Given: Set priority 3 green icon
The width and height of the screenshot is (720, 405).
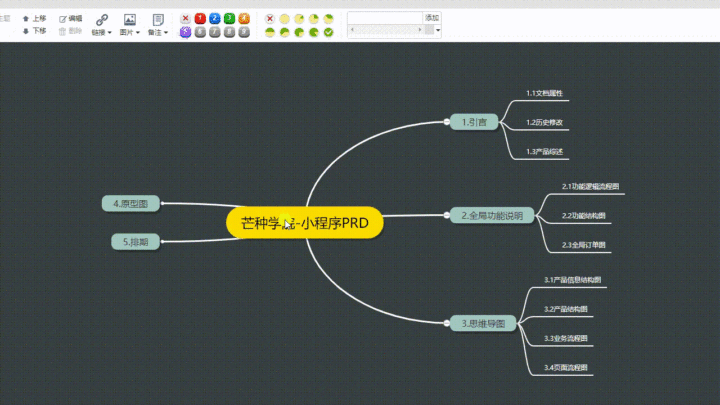Looking at the screenshot, I should click(229, 18).
